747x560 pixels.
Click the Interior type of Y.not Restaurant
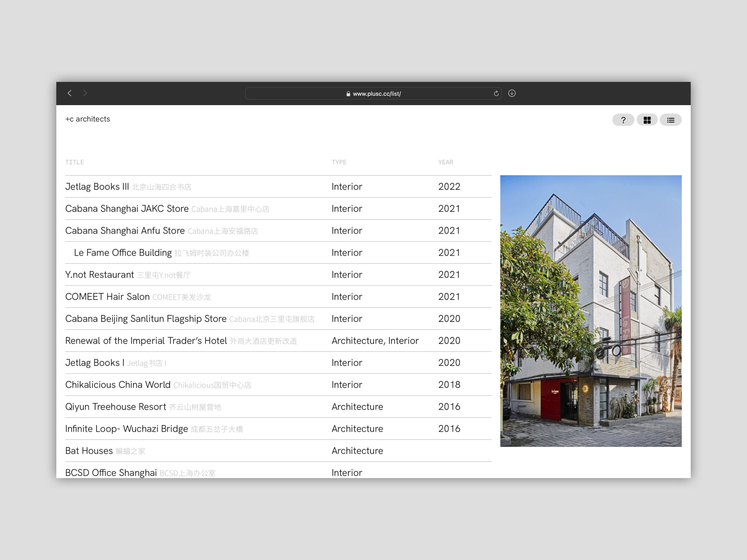(x=347, y=274)
